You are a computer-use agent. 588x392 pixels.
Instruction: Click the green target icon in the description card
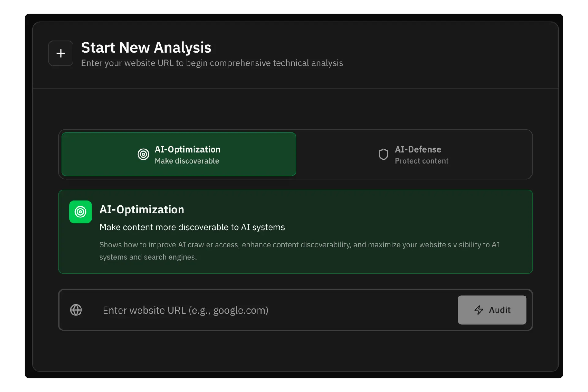click(80, 212)
